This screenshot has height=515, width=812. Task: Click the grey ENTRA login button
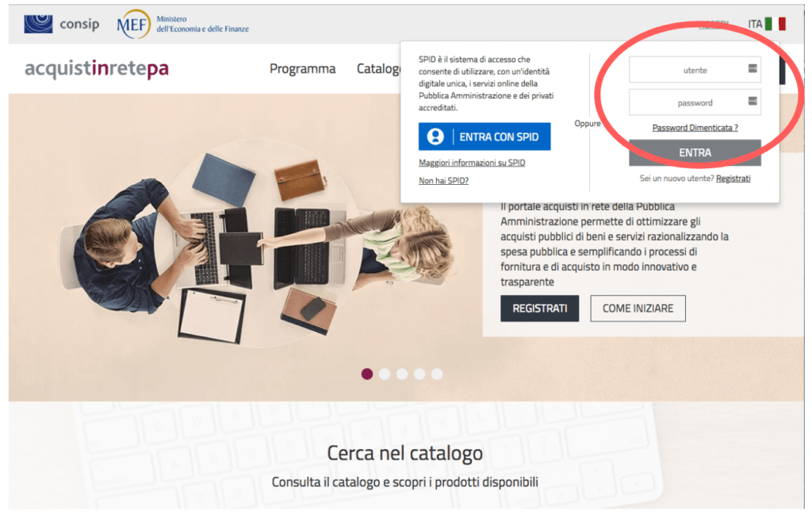point(695,153)
